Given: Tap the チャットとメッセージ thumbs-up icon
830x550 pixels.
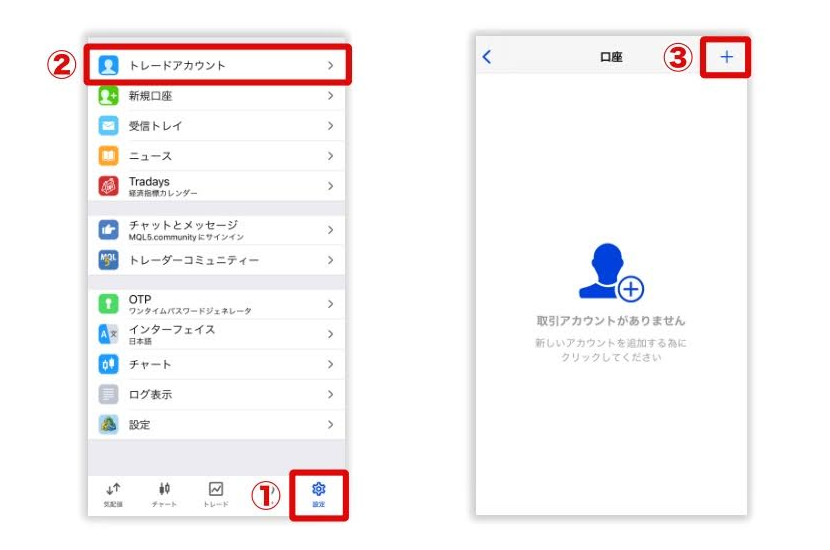Looking at the screenshot, I should coord(109,230).
